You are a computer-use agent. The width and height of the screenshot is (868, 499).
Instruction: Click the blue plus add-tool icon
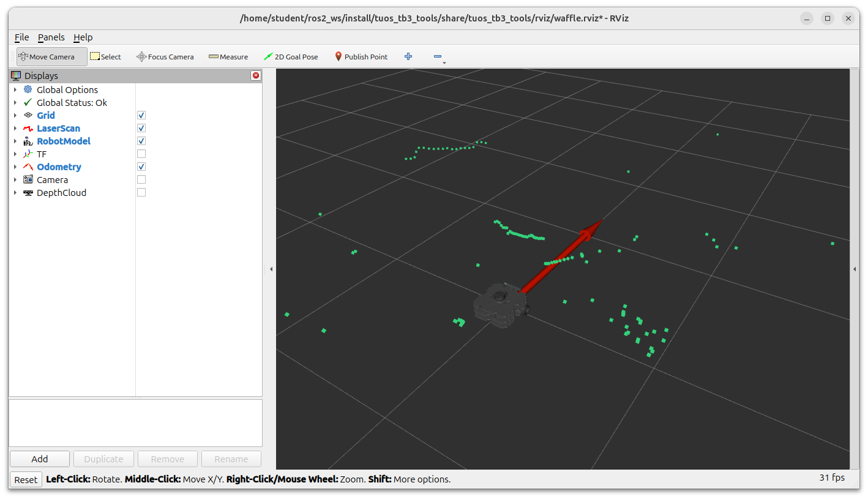[408, 57]
